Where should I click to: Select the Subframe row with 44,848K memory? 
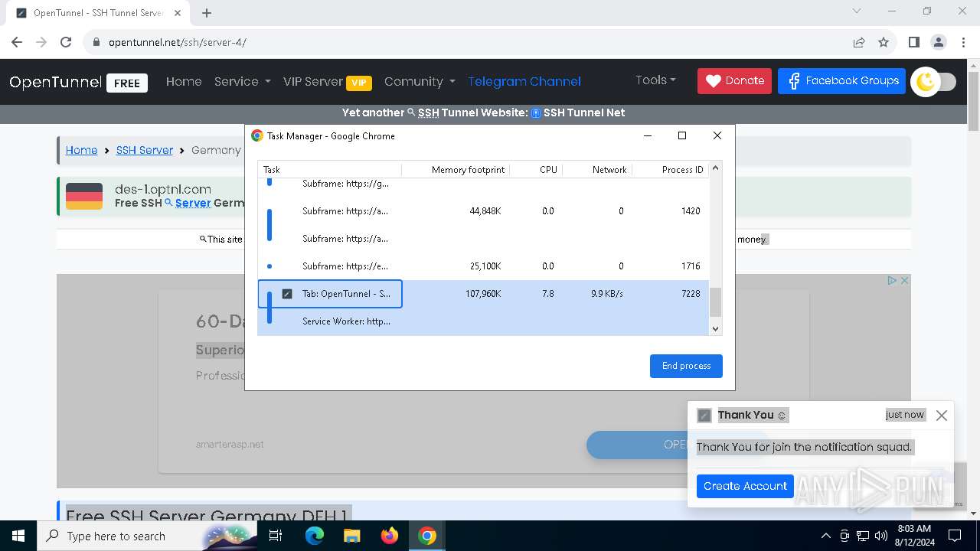(483, 211)
